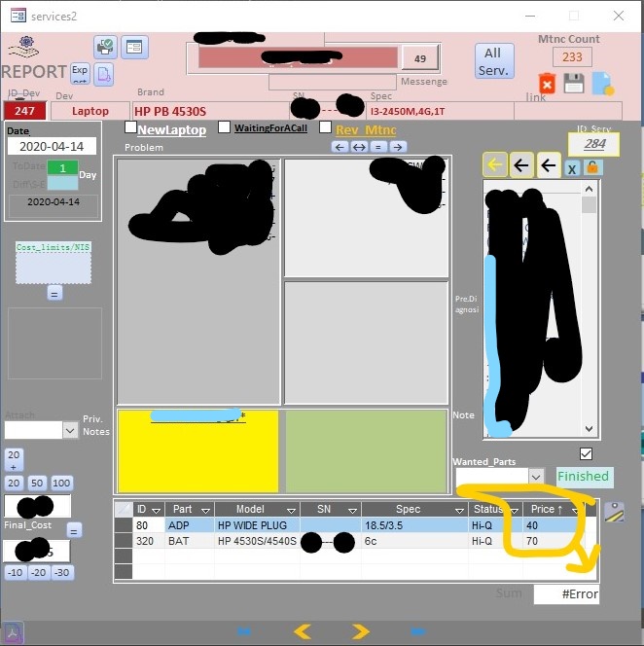Click the 100 button
The height and width of the screenshot is (646, 644).
61,483
